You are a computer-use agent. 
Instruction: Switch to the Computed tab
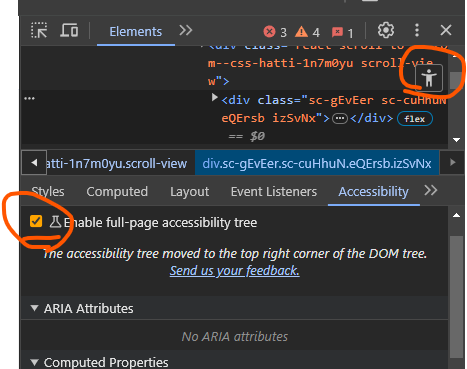117,192
